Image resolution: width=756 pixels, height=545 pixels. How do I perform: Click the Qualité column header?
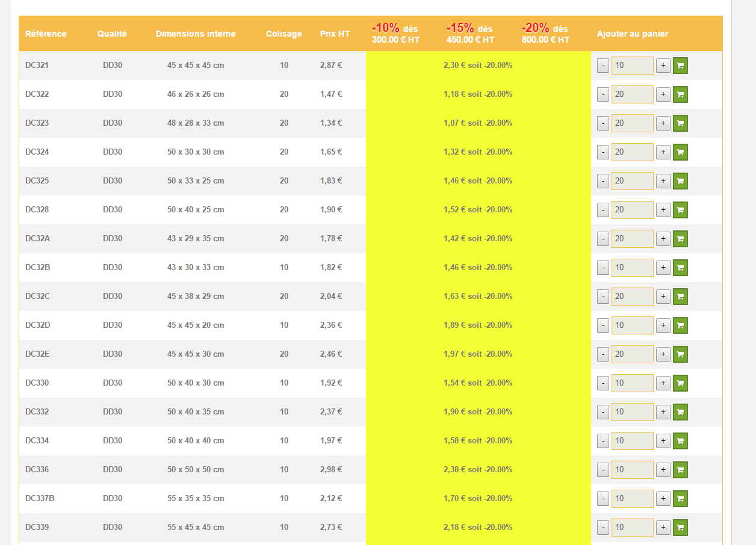112,34
